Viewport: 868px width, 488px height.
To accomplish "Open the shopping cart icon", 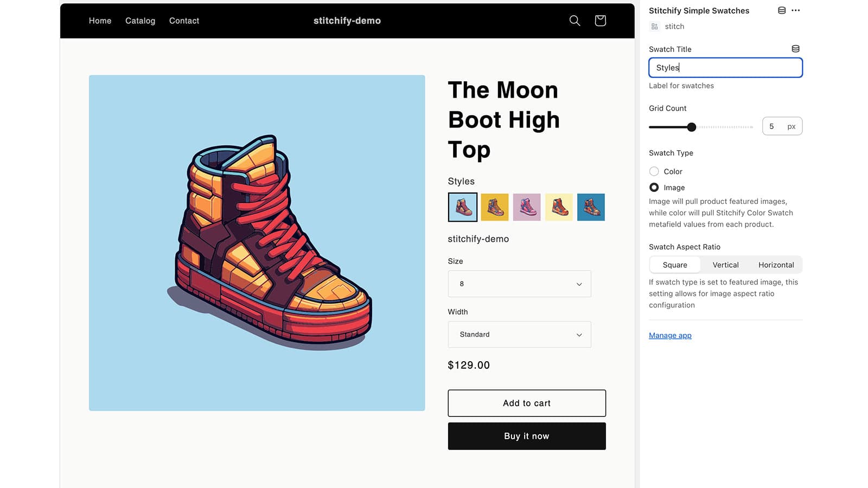I will [600, 21].
